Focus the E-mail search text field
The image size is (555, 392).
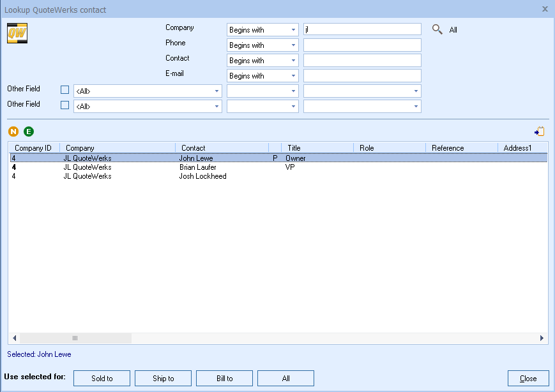(x=362, y=76)
